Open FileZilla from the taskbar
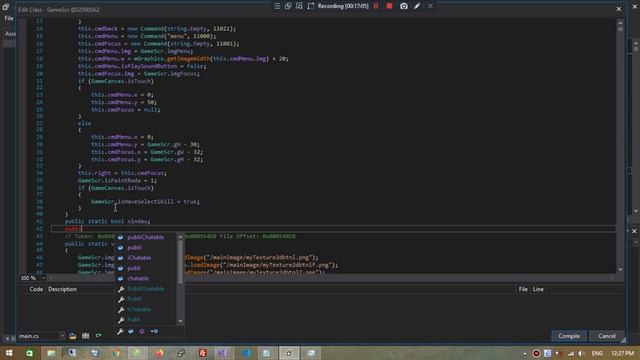 [203, 353]
